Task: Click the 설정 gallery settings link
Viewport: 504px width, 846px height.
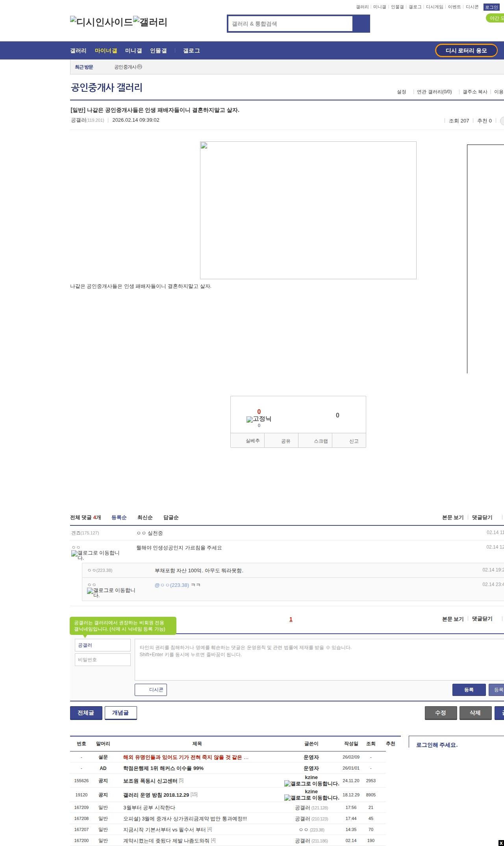Action: click(x=401, y=92)
